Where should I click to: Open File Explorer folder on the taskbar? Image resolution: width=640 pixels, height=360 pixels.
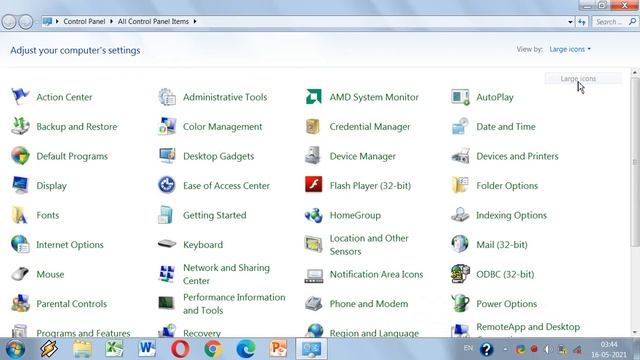tap(82, 349)
